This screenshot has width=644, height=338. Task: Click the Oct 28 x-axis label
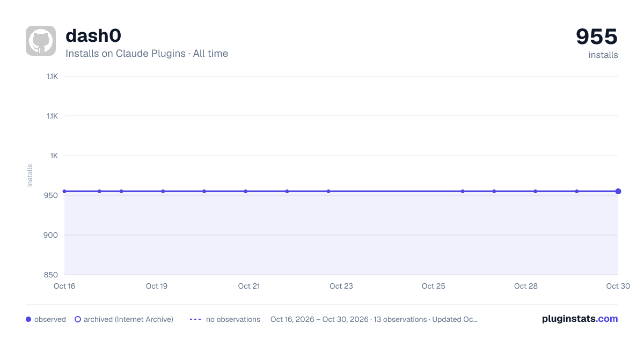point(526,286)
